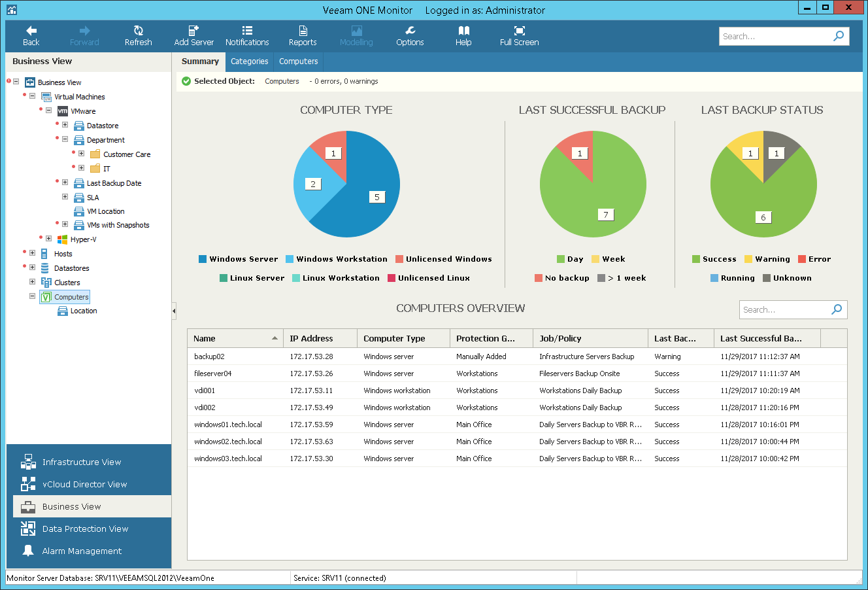
Task: Expand the Last Backup Date node
Action: coord(65,182)
